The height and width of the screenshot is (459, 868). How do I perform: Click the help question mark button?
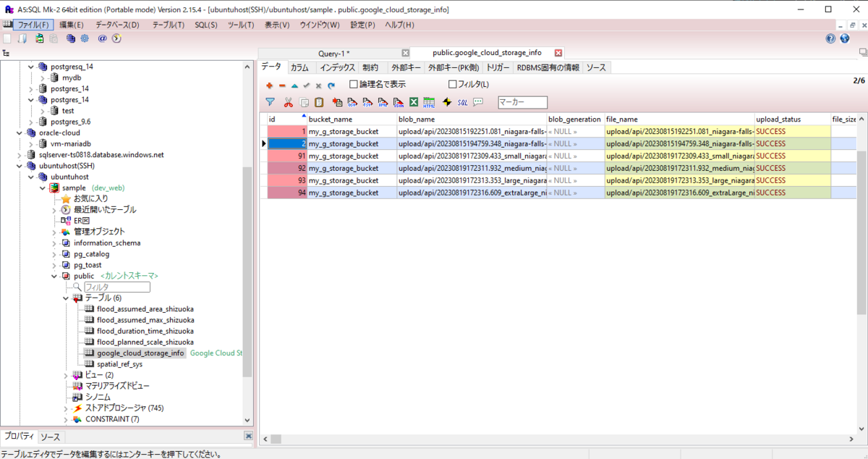coord(830,38)
